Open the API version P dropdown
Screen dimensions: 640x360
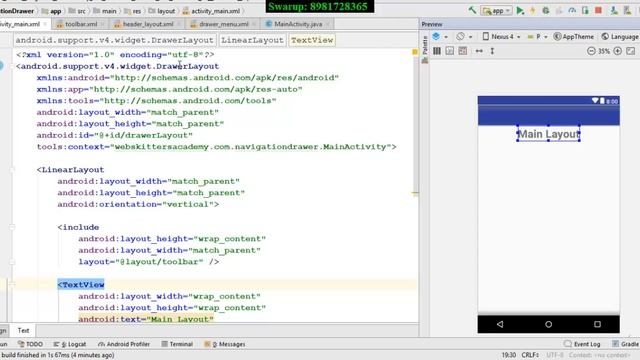[x=537, y=37]
